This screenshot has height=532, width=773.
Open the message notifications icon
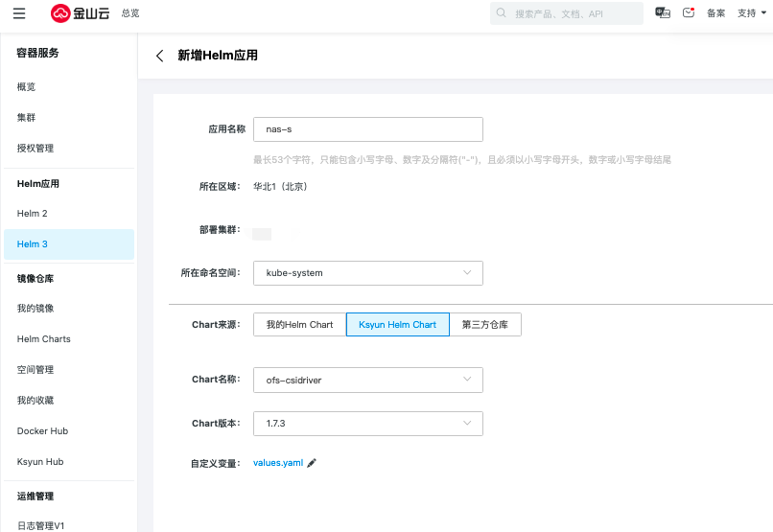pos(689,13)
